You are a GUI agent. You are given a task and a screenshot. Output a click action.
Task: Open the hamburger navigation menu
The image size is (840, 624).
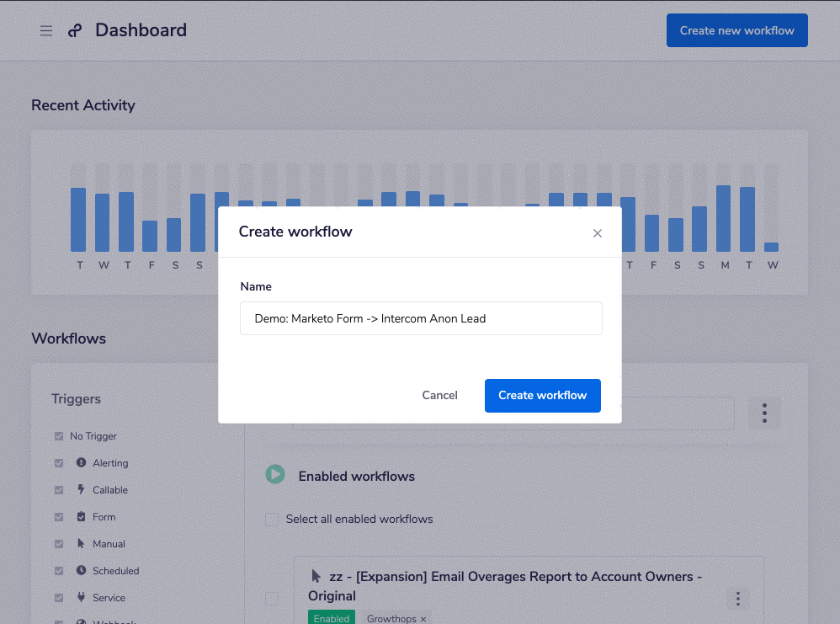tap(46, 30)
